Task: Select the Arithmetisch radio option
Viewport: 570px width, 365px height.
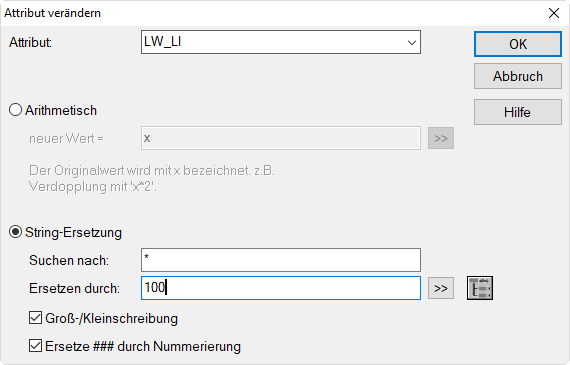Action: tap(15, 110)
